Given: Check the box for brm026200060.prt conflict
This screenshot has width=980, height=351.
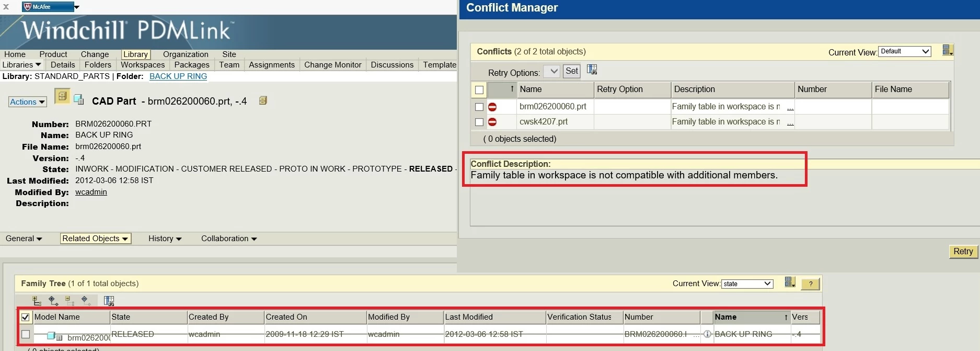Looking at the screenshot, I should coord(479,107).
